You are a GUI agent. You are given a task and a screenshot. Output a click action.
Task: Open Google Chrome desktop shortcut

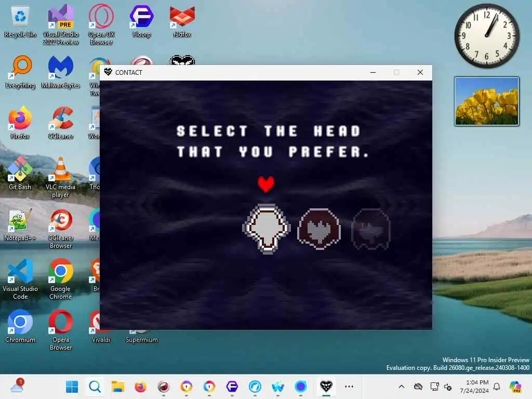pyautogui.click(x=61, y=279)
